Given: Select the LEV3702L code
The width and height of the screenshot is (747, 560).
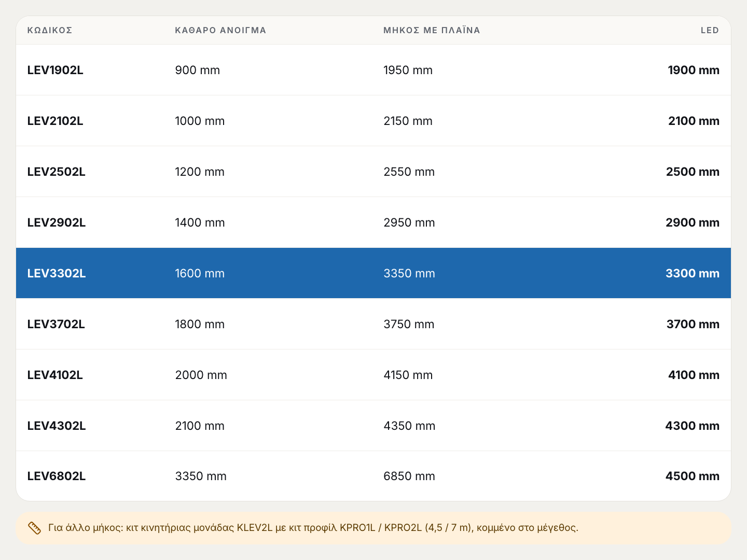Looking at the screenshot, I should point(56,324).
